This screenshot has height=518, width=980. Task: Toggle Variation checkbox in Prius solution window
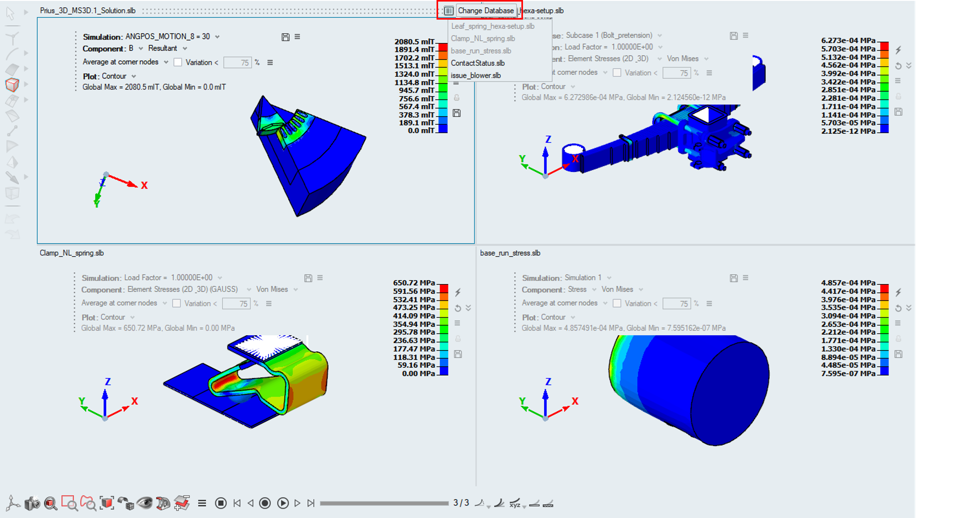tap(178, 62)
